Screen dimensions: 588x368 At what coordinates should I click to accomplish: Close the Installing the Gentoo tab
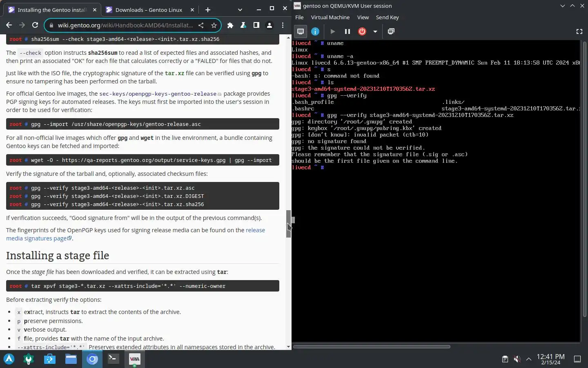pos(95,10)
